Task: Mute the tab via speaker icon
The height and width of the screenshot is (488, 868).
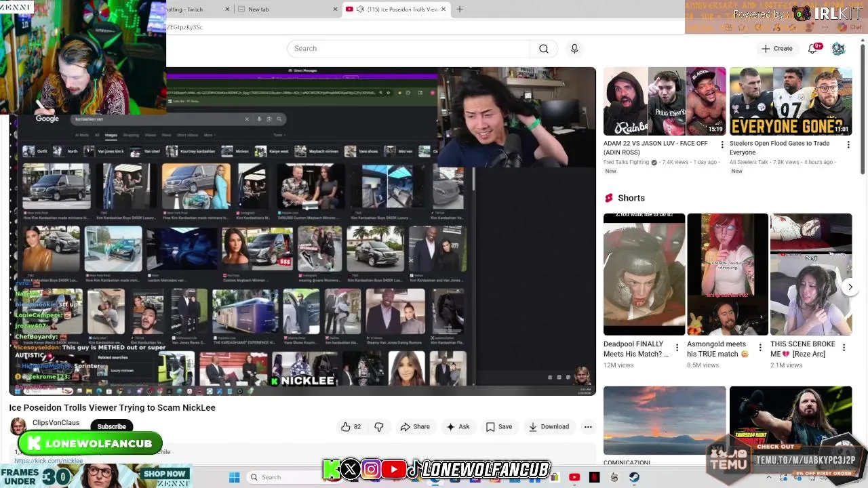Action: [x=360, y=9]
